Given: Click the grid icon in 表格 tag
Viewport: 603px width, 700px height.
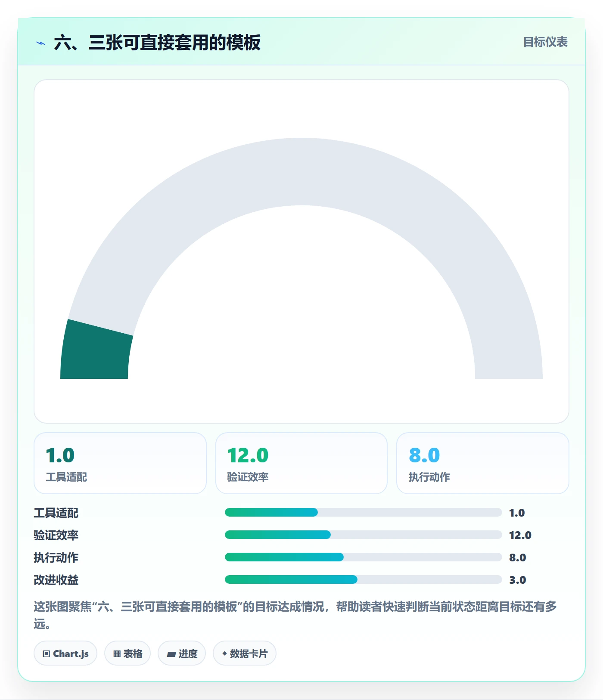Looking at the screenshot, I should pyautogui.click(x=117, y=654).
